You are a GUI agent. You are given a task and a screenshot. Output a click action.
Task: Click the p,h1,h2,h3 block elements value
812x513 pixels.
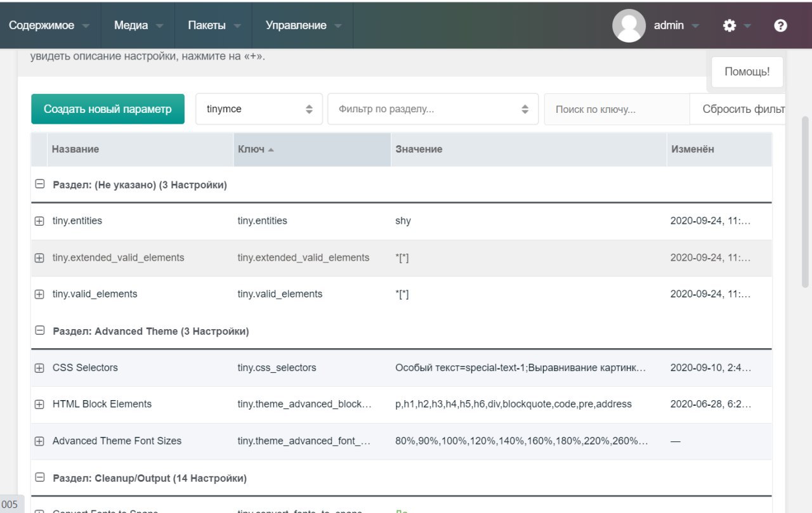pos(513,404)
